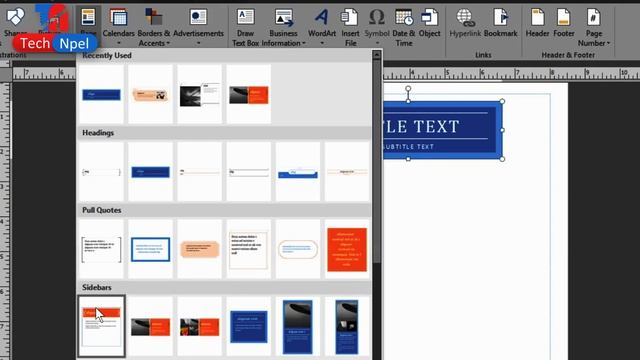
Task: Click the gallery vertical scrollbar thumb
Action: [377, 161]
